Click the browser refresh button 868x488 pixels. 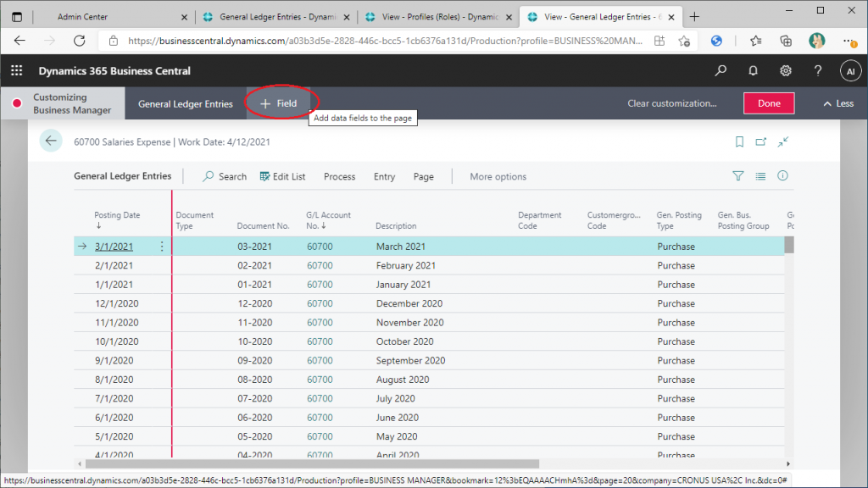click(x=80, y=41)
